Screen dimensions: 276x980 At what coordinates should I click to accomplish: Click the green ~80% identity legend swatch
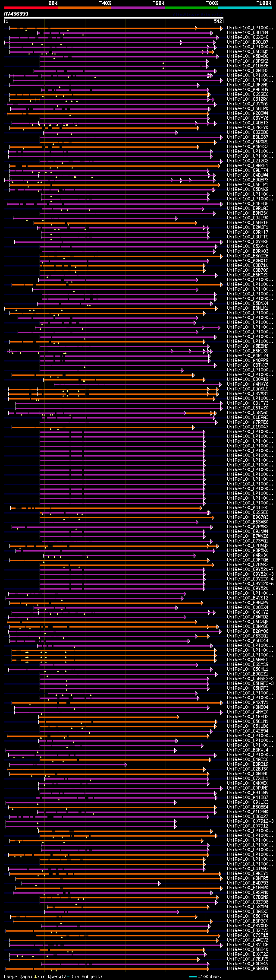[x=191, y=7]
